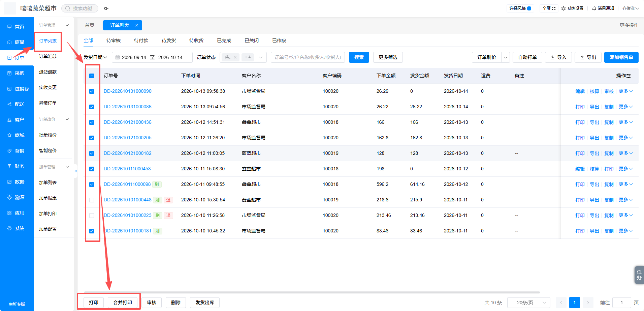Open 进销存 in the left sidebar
Image resolution: width=644 pixels, height=311 pixels.
pos(17,89)
